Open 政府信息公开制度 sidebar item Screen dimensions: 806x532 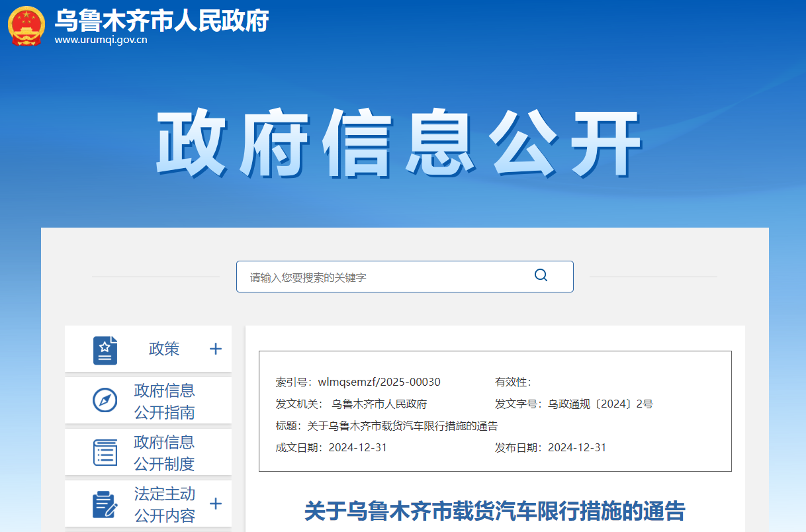[148, 452]
